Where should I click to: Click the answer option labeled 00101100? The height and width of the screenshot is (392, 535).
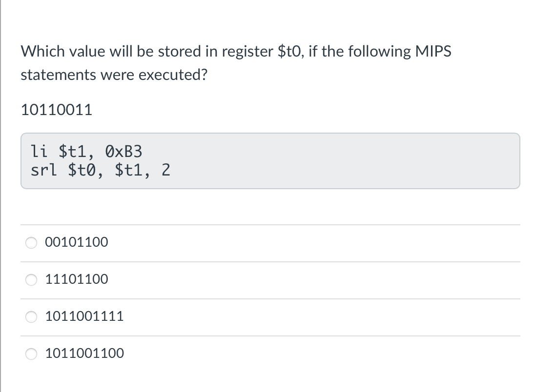click(76, 242)
